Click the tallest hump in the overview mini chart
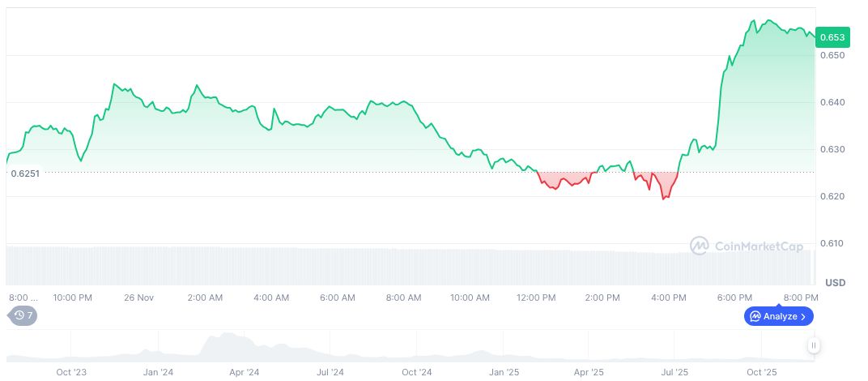Viewport: 868px width, 381px height. [229, 342]
